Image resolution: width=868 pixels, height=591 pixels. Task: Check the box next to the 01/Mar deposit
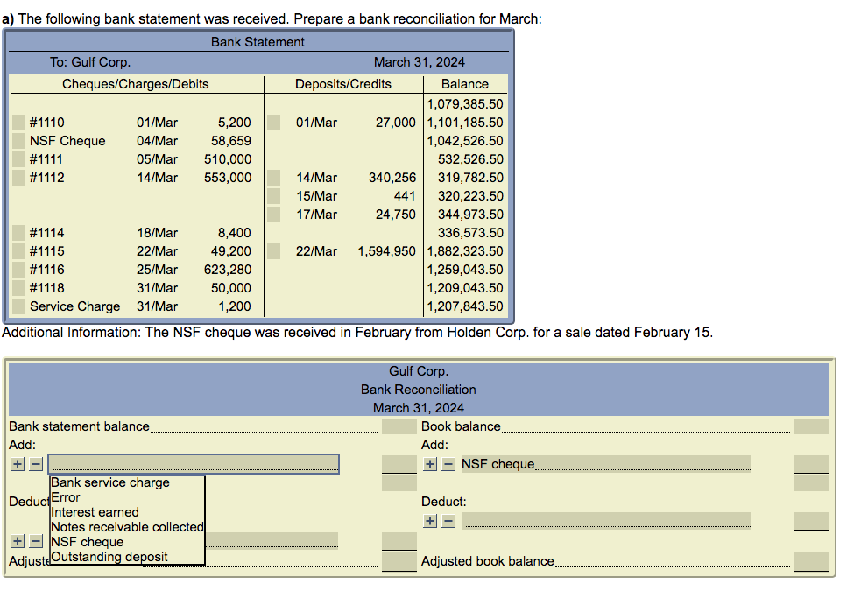[272, 122]
